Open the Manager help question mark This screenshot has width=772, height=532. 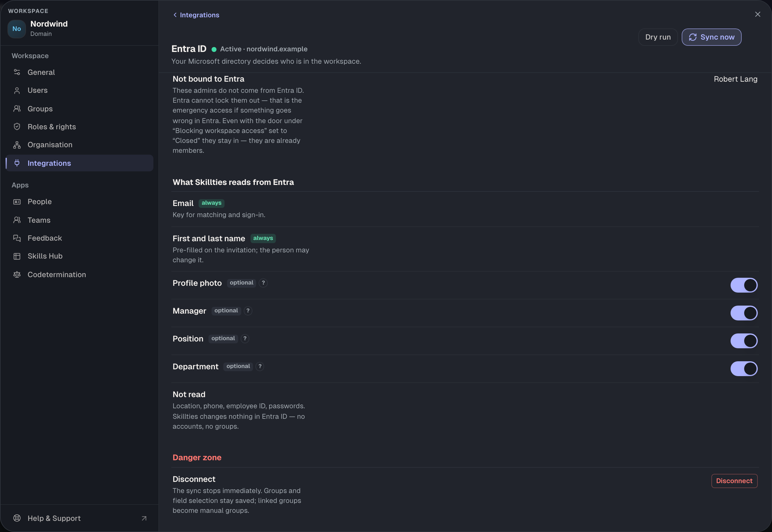point(248,311)
